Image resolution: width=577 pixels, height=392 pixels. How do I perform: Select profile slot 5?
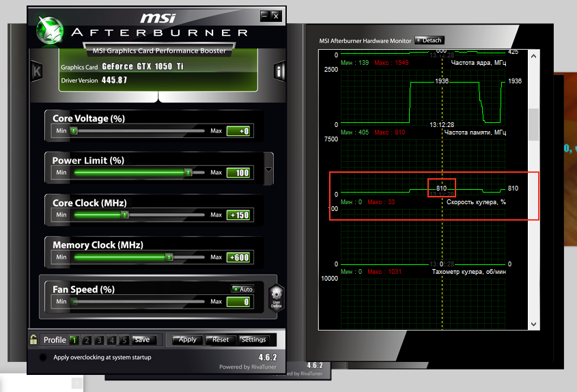click(x=124, y=340)
